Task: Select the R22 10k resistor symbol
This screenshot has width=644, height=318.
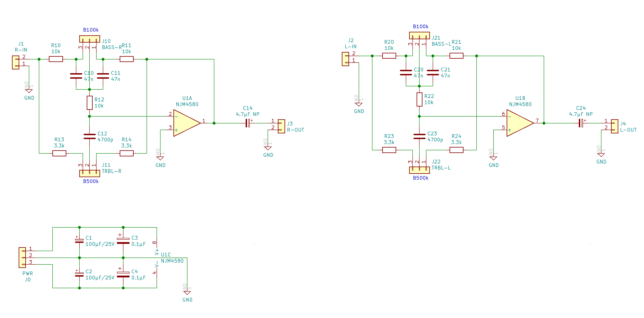Action: pos(419,99)
